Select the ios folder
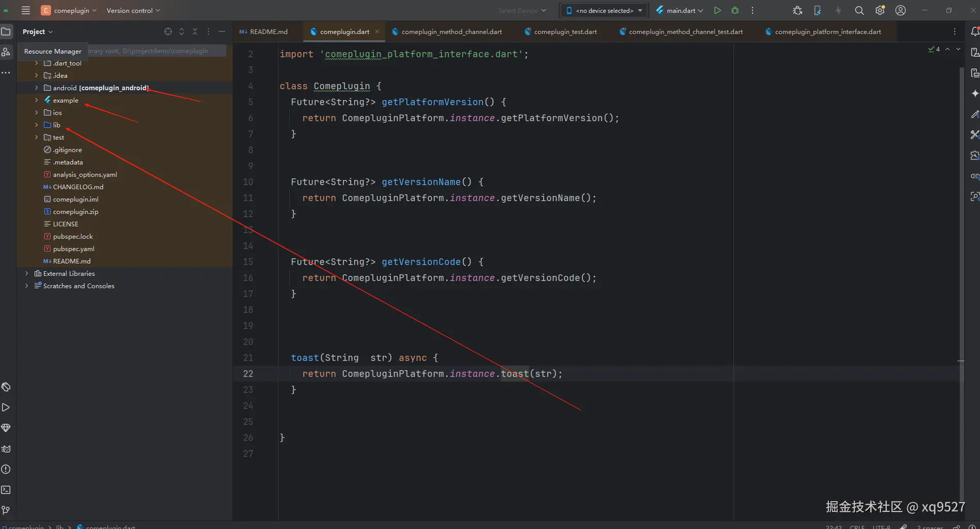Viewport: 980px width, 529px height. click(57, 113)
